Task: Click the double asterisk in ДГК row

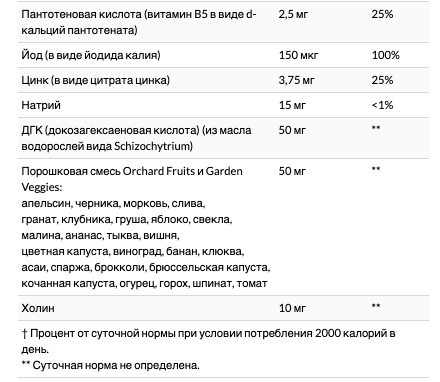Action: (376, 128)
